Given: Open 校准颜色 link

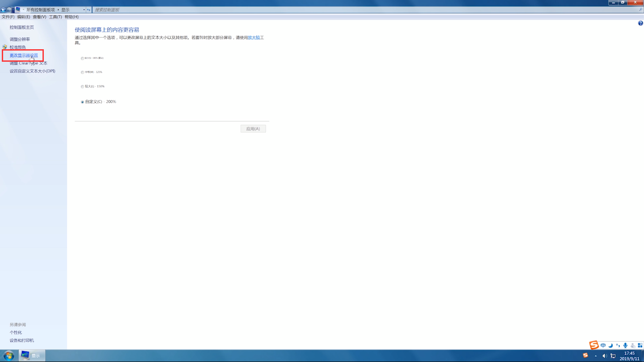Looking at the screenshot, I should coord(18,47).
